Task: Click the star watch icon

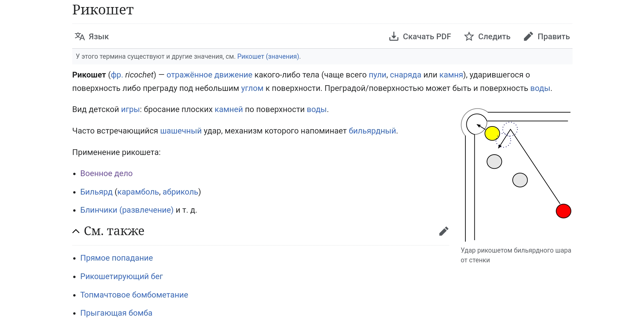Action: (x=469, y=36)
